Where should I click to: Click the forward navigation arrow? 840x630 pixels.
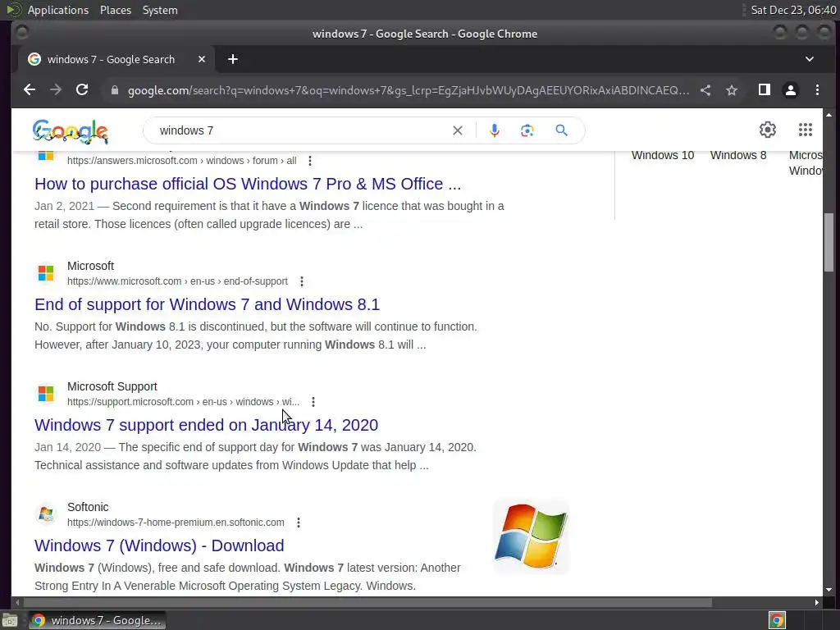tap(56, 90)
